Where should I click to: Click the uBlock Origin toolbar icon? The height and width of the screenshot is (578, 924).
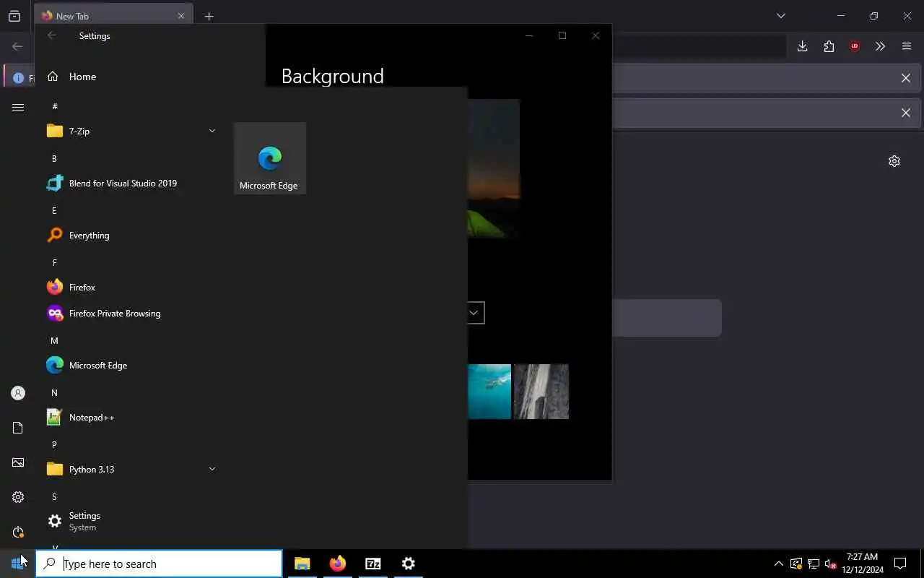[x=855, y=46]
